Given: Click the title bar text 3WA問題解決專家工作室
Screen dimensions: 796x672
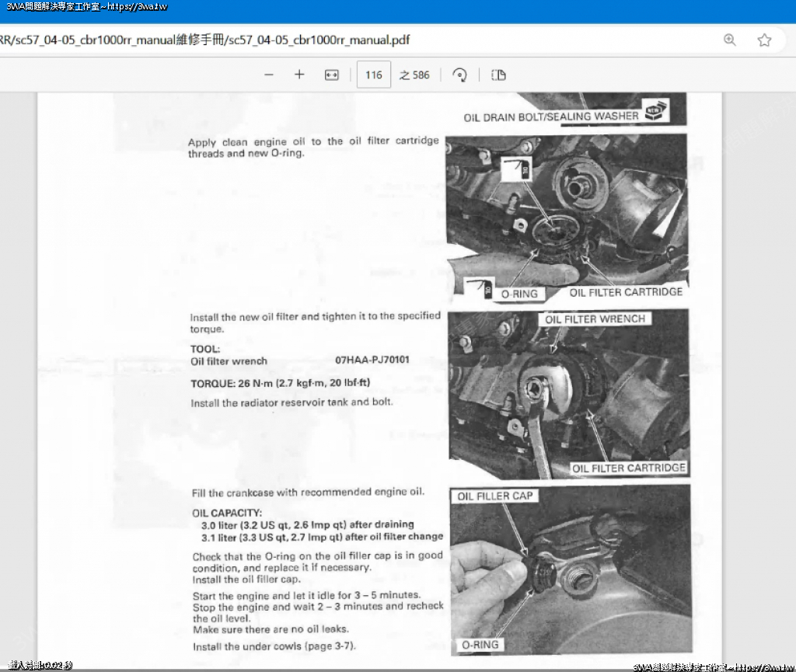Looking at the screenshot, I should [x=84, y=7].
